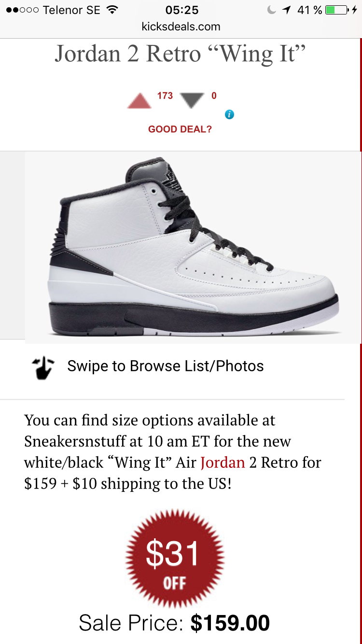This screenshot has height=644, width=362.
Task: Tap the location arrow status icon
Action: [x=287, y=10]
